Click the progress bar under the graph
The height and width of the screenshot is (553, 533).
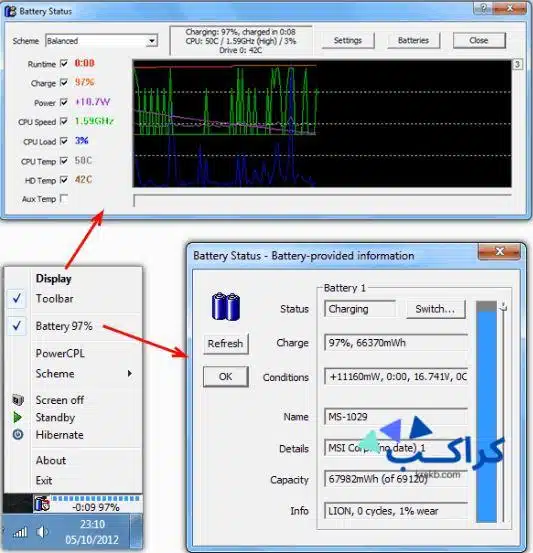click(x=322, y=200)
